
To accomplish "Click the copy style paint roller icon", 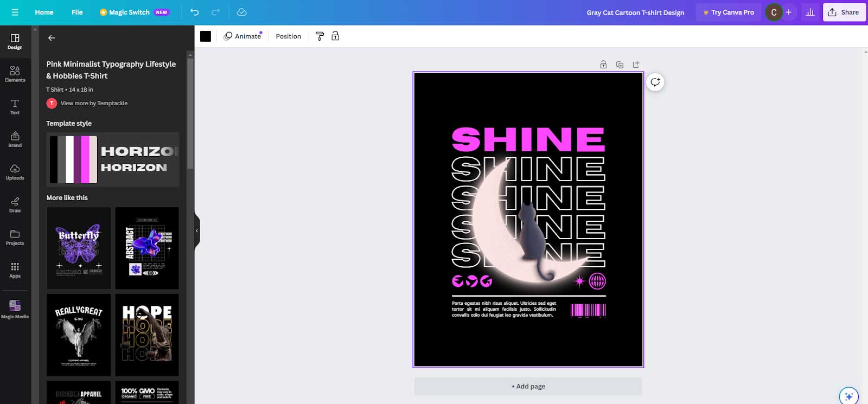I will point(320,36).
